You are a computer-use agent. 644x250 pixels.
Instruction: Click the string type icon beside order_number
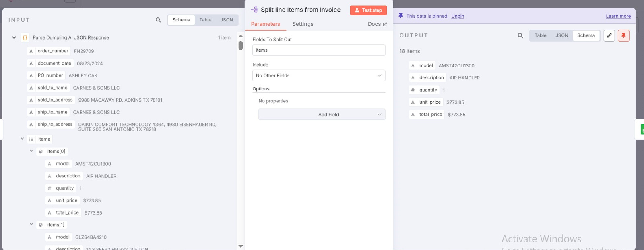[x=31, y=51]
